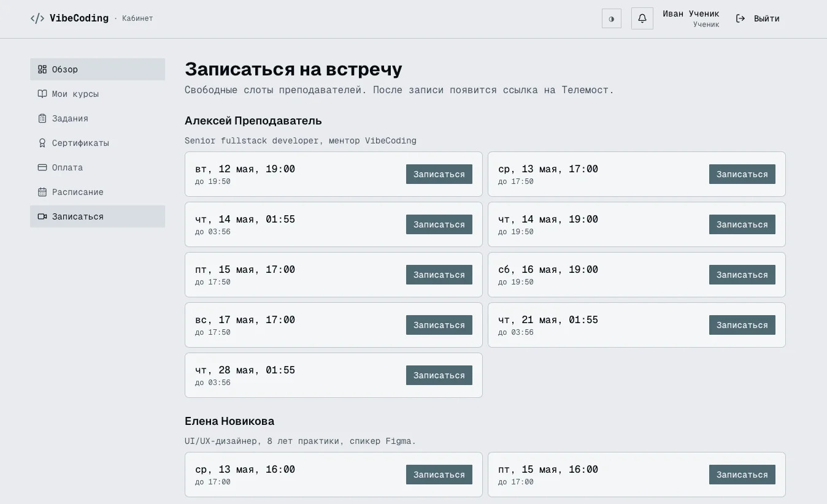Viewport: 827px width, 504px height.
Task: Click the VibeCoding code-brackets logo icon
Action: (37, 18)
